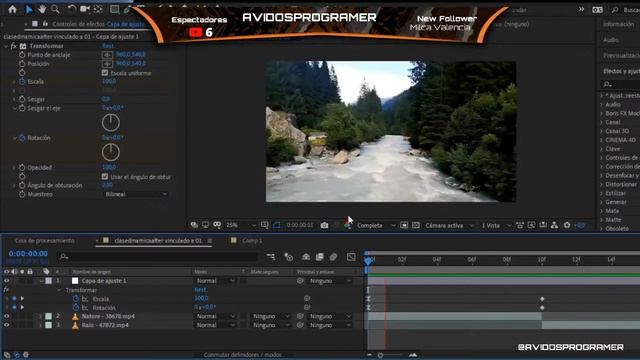Screen dimensions: 640x360
Task: Click the draft 3D cube icon in timeline
Action: [289, 257]
